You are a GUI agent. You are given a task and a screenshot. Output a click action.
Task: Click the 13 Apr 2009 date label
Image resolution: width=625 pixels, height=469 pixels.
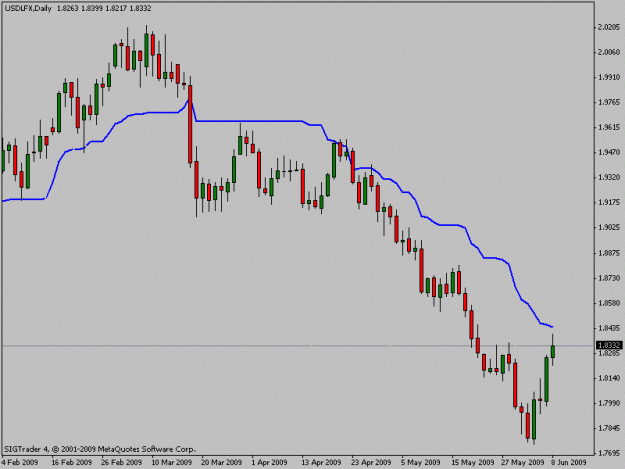[321, 463]
